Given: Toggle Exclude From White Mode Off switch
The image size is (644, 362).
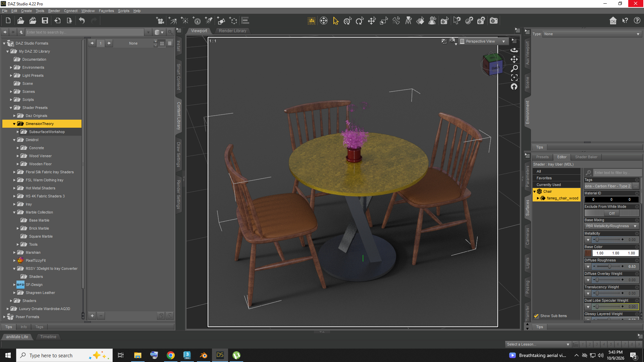Looking at the screenshot, I should pos(612,214).
